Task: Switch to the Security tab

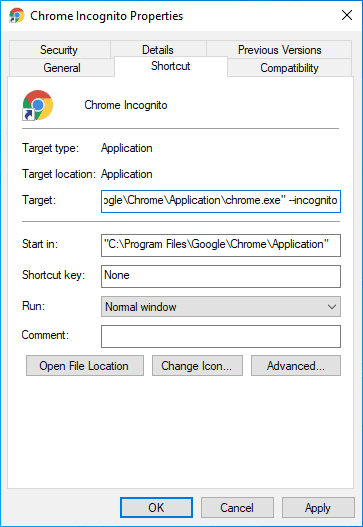Action: 59,50
